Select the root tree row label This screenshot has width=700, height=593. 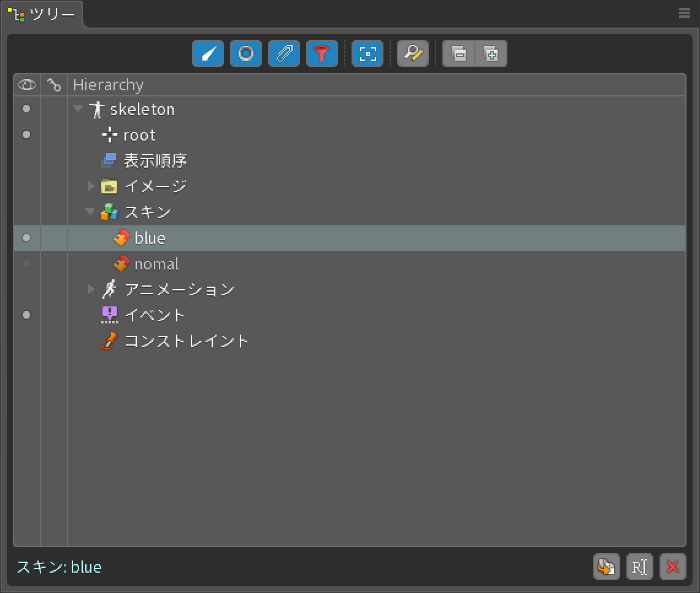pyautogui.click(x=139, y=135)
